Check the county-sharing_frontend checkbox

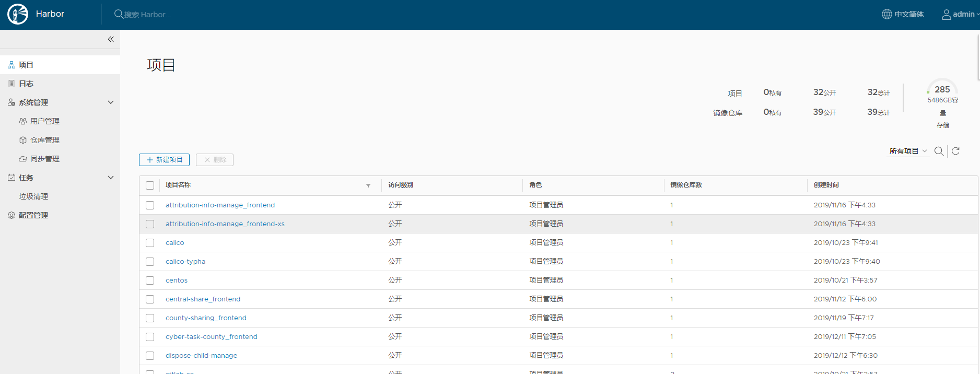pyautogui.click(x=150, y=318)
